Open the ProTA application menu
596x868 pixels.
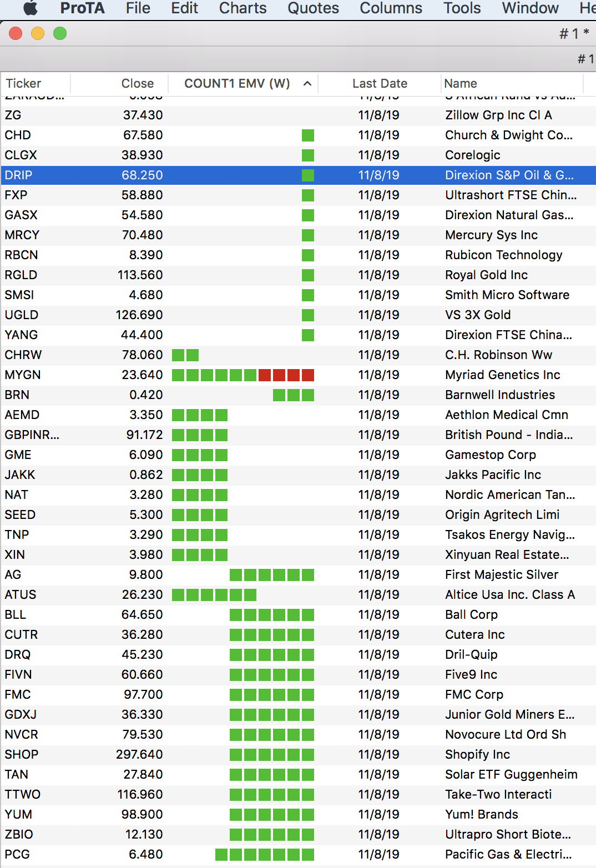[83, 8]
